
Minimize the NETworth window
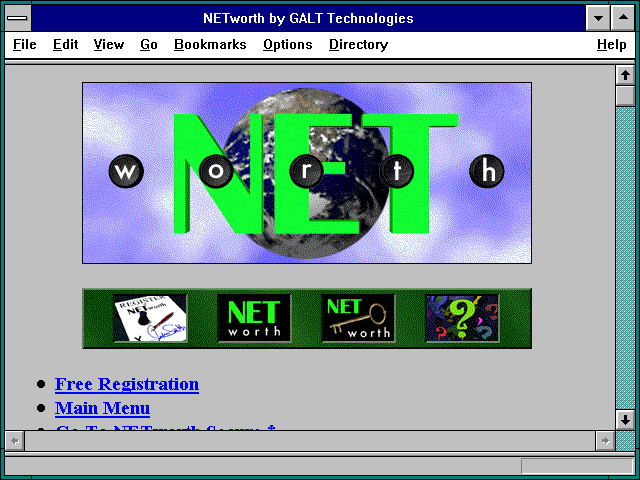click(x=598, y=18)
